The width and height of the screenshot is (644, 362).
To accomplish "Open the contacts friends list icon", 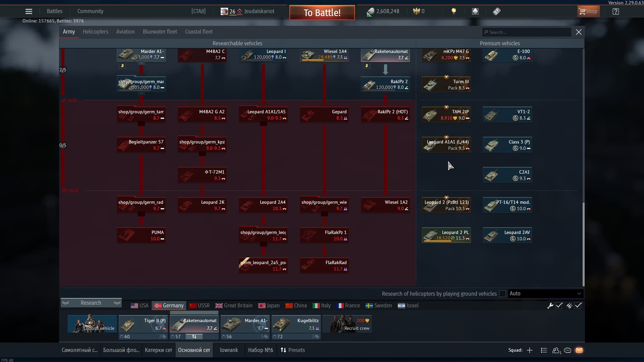I will pos(556,350).
